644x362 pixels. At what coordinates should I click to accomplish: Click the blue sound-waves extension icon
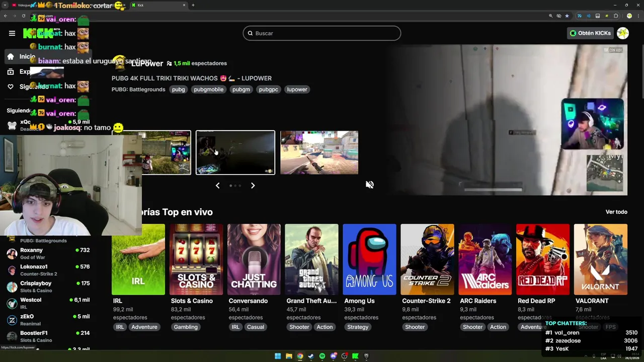click(589, 16)
